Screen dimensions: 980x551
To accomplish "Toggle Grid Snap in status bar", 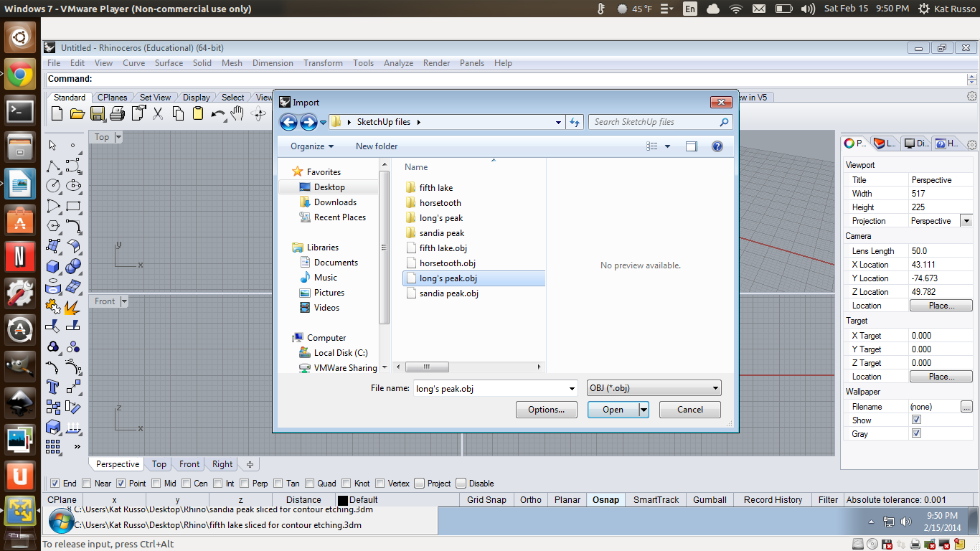I will pos(486,500).
